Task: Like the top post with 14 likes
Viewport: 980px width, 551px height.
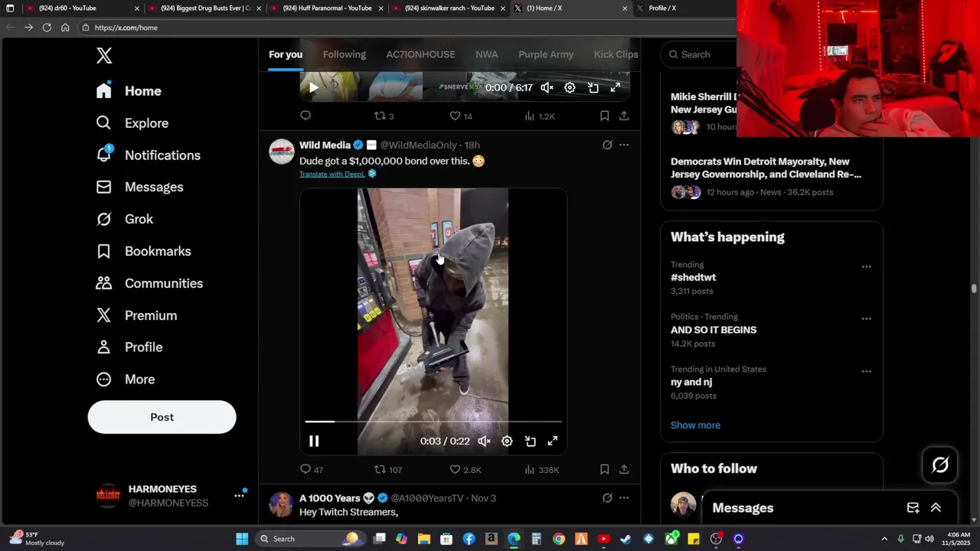Action: pos(461,116)
